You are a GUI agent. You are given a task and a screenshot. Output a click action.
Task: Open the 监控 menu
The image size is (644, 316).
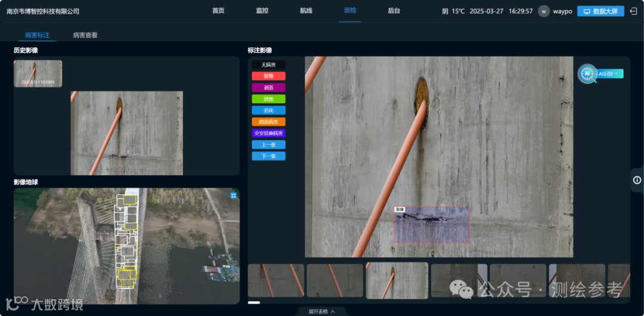tap(262, 11)
